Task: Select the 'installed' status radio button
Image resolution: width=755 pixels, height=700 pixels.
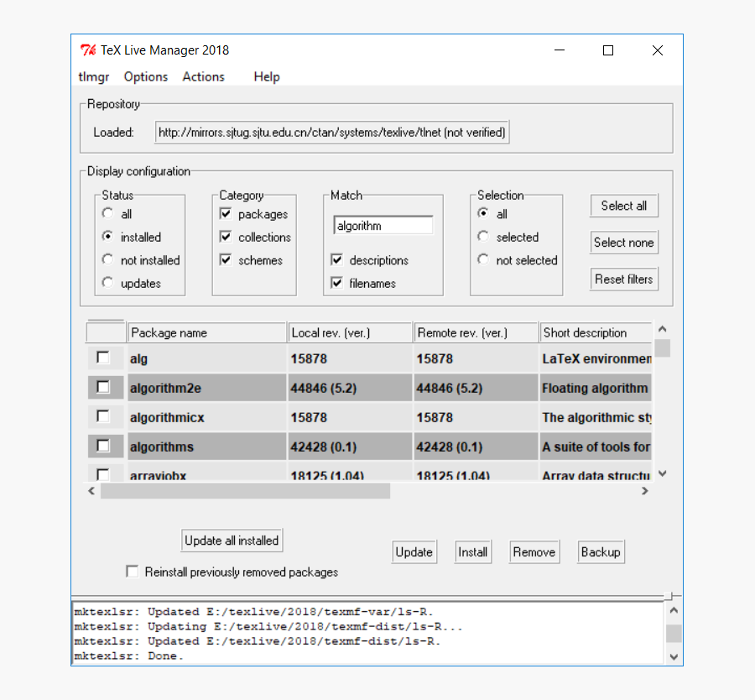Action: [108, 237]
